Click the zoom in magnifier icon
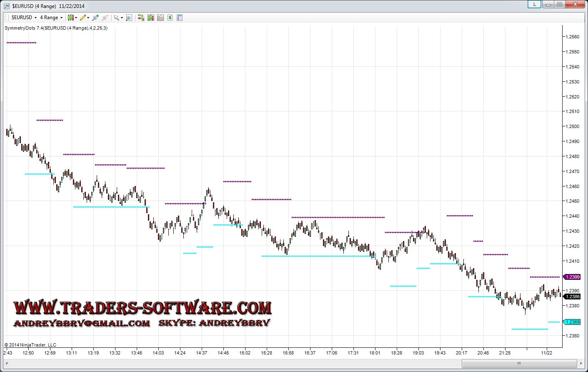 coord(95,18)
